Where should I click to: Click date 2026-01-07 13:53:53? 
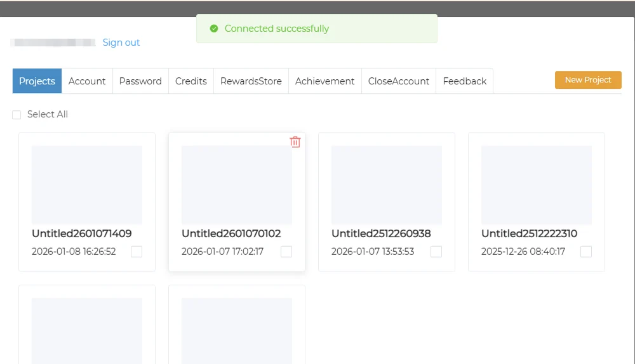click(373, 252)
